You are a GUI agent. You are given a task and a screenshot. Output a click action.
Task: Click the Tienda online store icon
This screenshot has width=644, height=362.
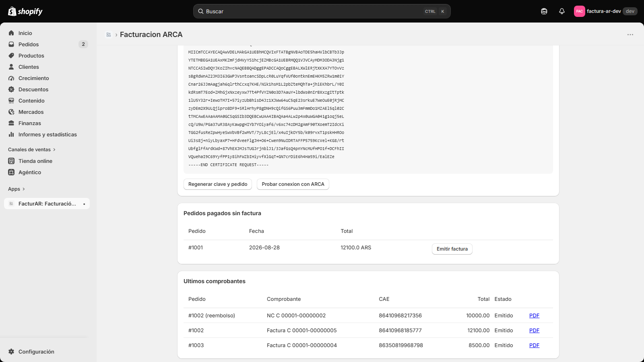click(x=11, y=161)
